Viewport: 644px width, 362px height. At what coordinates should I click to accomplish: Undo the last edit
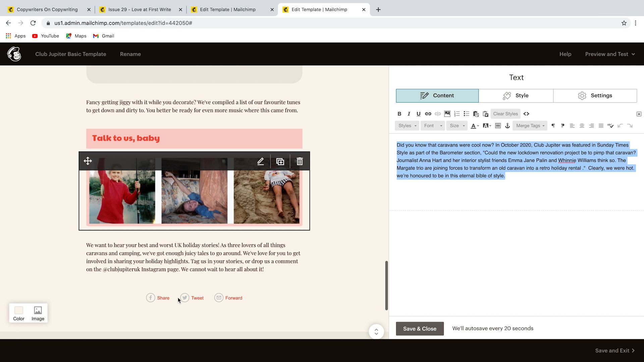pos(620,126)
